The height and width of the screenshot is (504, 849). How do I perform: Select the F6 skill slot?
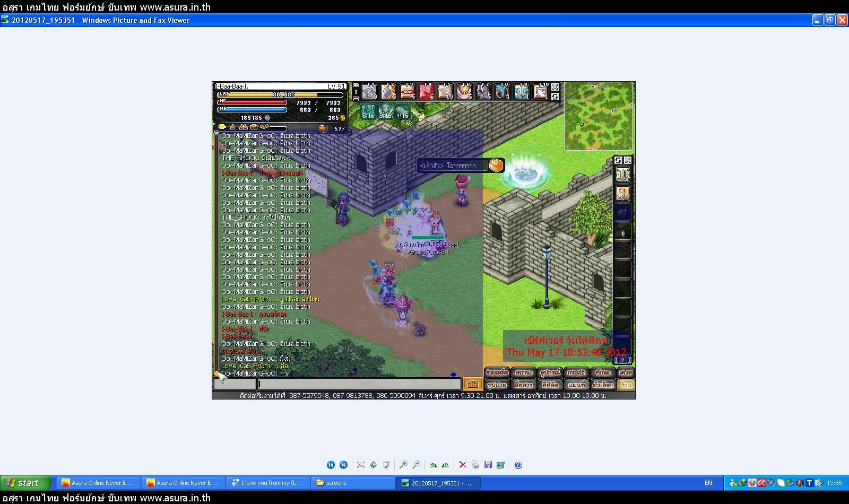point(465,91)
